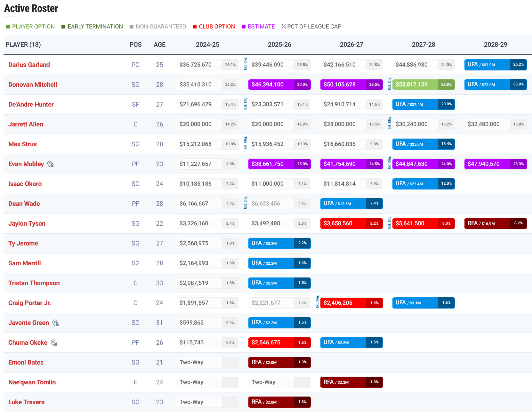
Task: Go to Luke Travers player link
Action: (x=26, y=402)
